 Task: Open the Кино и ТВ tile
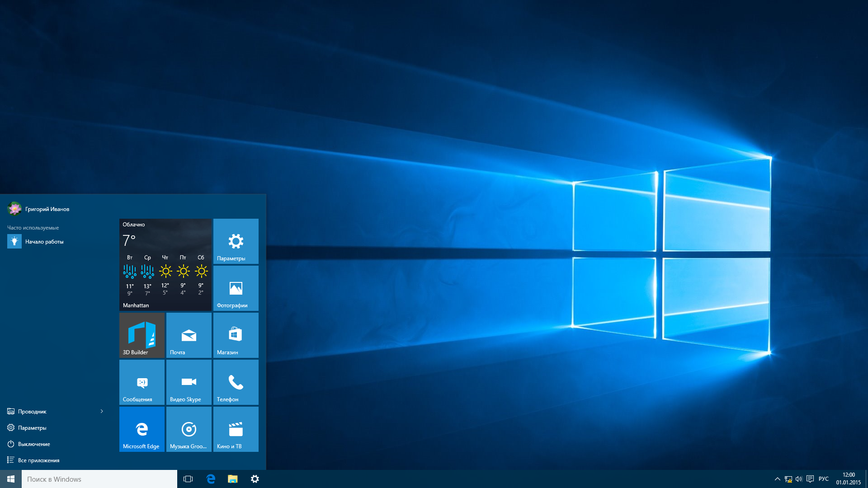(236, 429)
